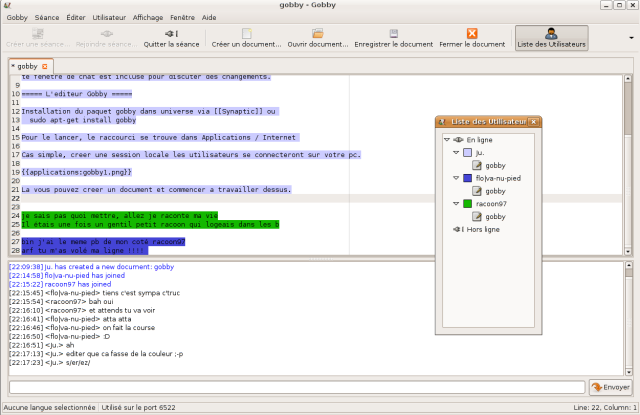Click the light lavender swatch of ju.
640x415 pixels.
coord(468,153)
